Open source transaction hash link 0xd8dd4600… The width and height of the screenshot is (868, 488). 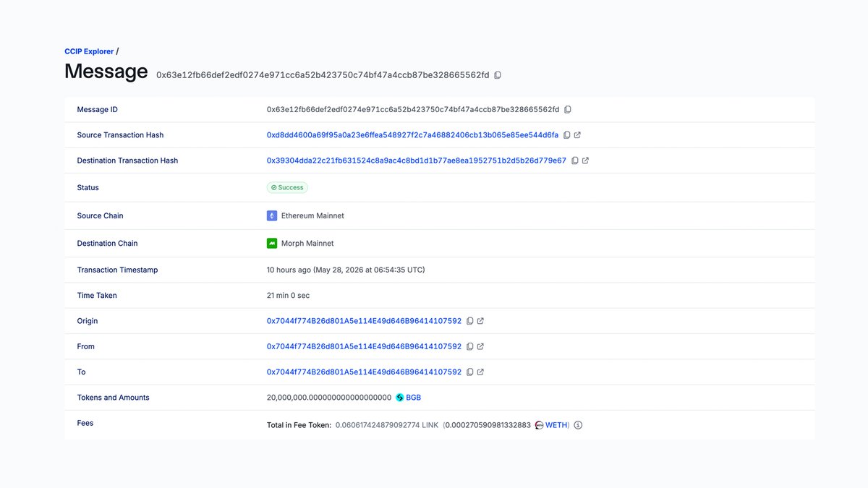click(413, 135)
